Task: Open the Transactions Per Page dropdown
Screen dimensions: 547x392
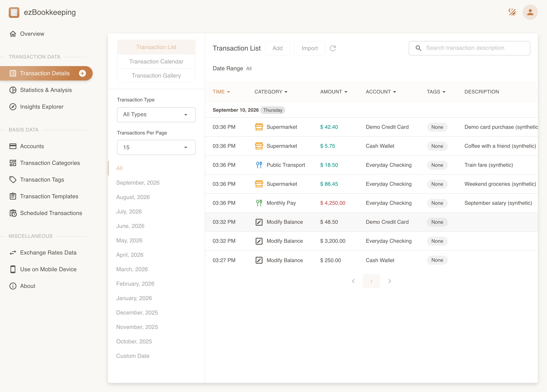Action: pos(156,147)
